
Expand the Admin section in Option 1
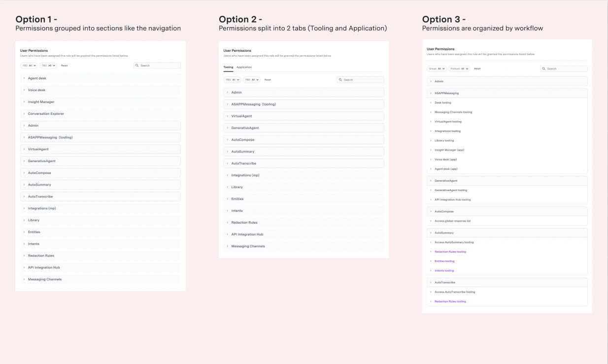(x=101, y=126)
